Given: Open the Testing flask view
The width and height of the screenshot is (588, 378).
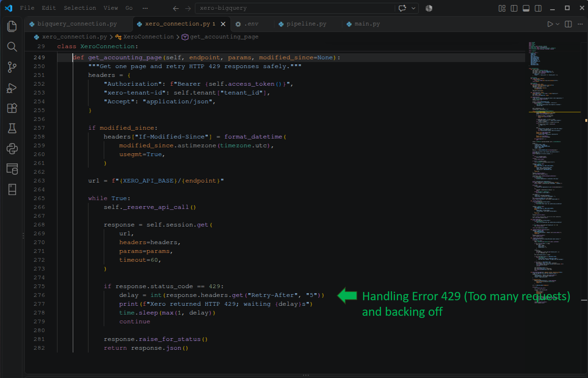Looking at the screenshot, I should (x=12, y=129).
